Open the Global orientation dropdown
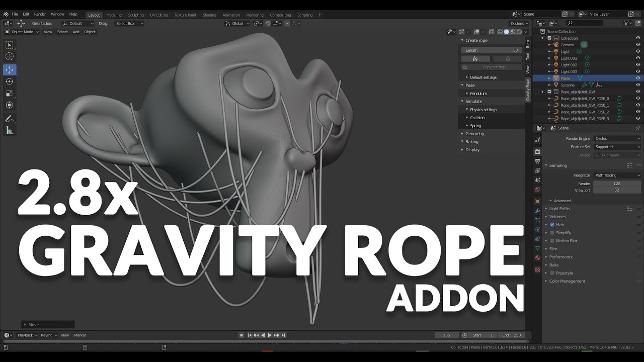 (x=237, y=24)
